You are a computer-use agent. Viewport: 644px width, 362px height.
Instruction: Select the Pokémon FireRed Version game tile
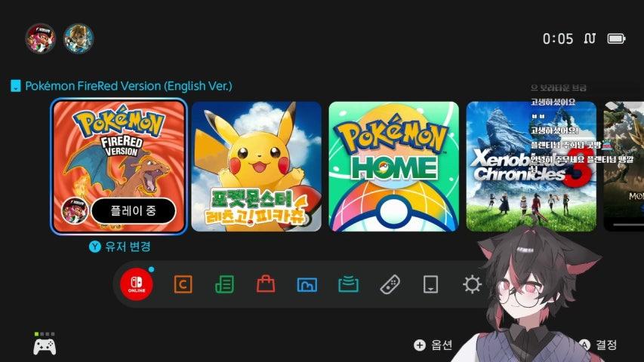click(119, 166)
